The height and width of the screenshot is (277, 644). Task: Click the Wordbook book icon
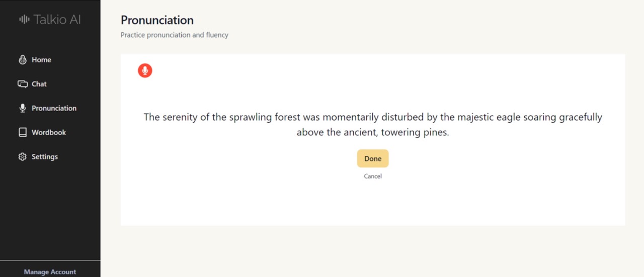click(23, 132)
